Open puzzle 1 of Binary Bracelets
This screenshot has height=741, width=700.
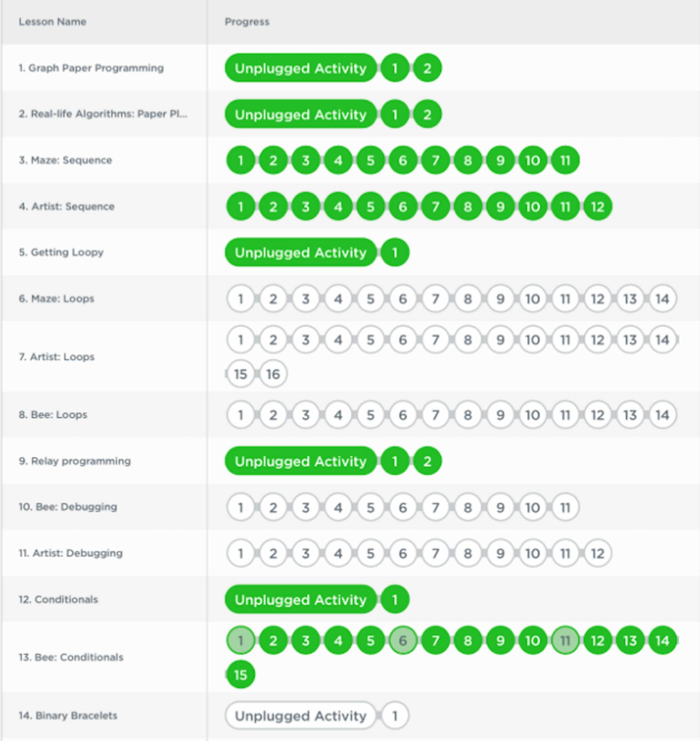(x=395, y=716)
